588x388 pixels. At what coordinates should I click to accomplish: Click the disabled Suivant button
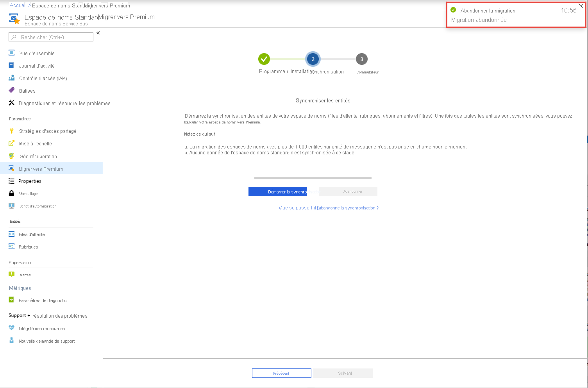click(343, 373)
